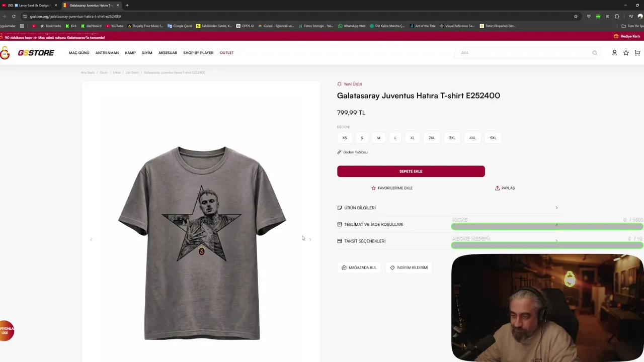Choose size 2XL
644x362 pixels.
tap(432, 138)
